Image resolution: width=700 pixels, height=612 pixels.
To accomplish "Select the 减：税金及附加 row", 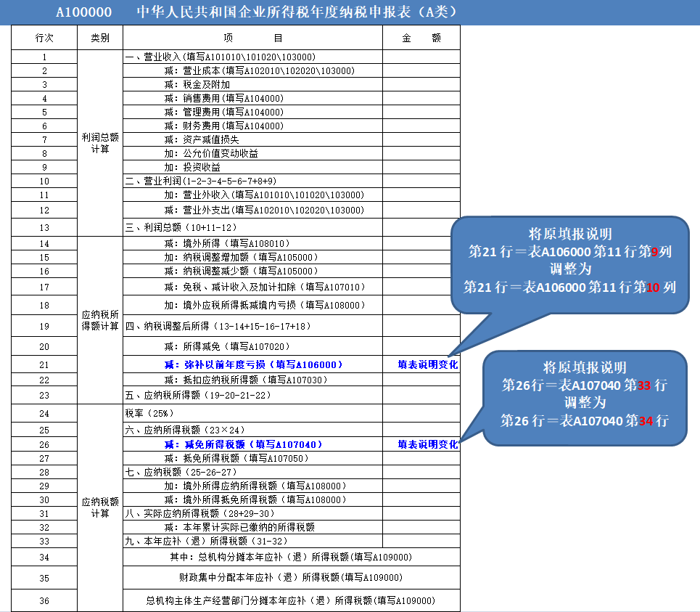I will click(252, 84).
